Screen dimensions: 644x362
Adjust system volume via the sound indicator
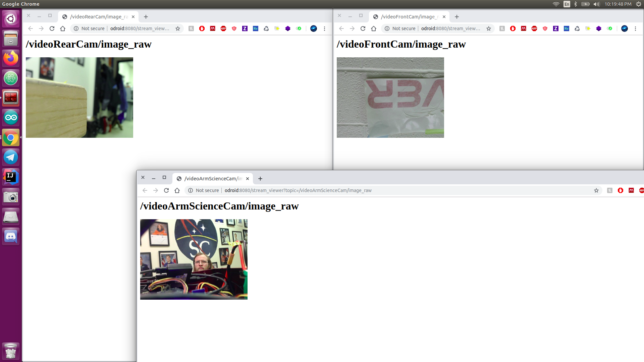[596, 4]
